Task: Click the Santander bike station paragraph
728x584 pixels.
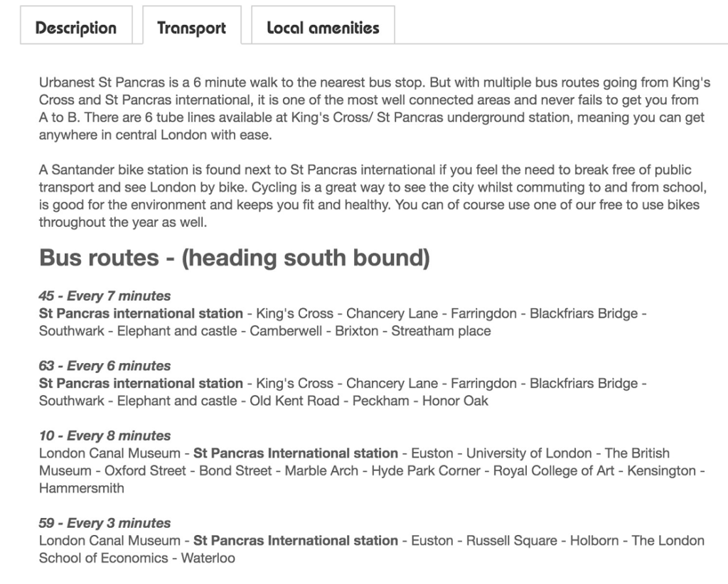Action: [373, 196]
